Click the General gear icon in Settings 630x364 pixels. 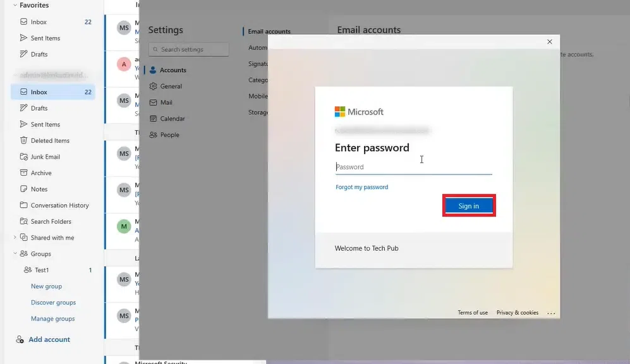click(x=153, y=86)
